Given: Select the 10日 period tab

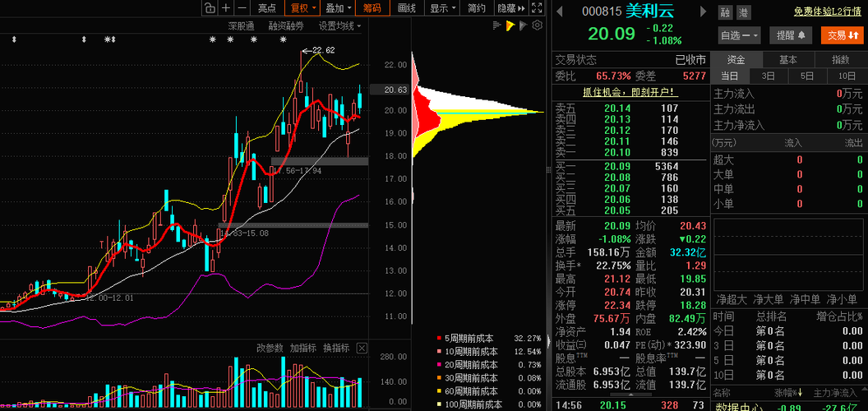Looking at the screenshot, I should tap(847, 76).
